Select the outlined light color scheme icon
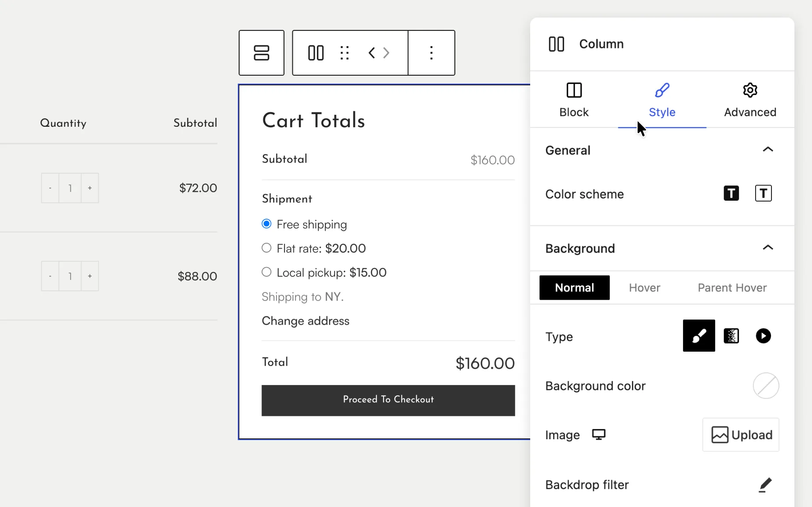812x507 pixels. pos(764,193)
